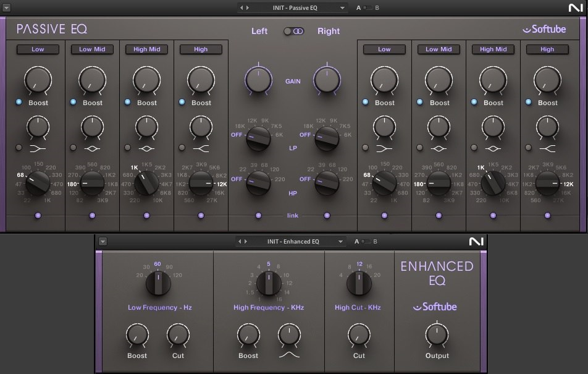Click the left HP filter rotary switch
The width and height of the screenshot is (588, 374).
pos(258,183)
